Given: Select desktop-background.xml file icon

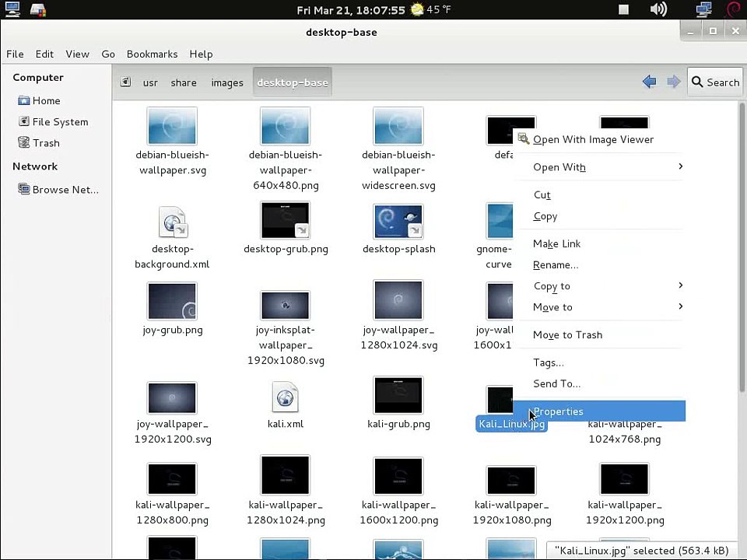Looking at the screenshot, I should click(172, 222).
